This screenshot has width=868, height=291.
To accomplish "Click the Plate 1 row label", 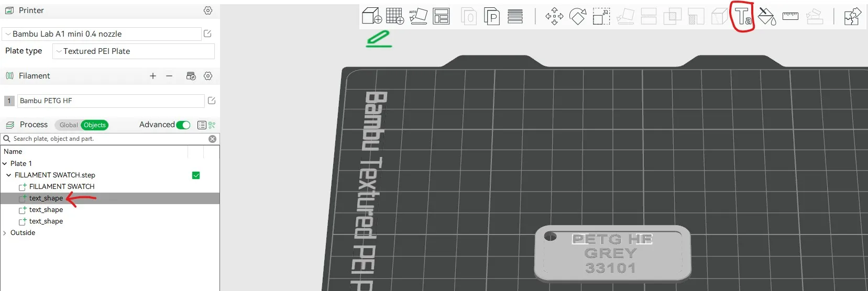I will (x=21, y=163).
